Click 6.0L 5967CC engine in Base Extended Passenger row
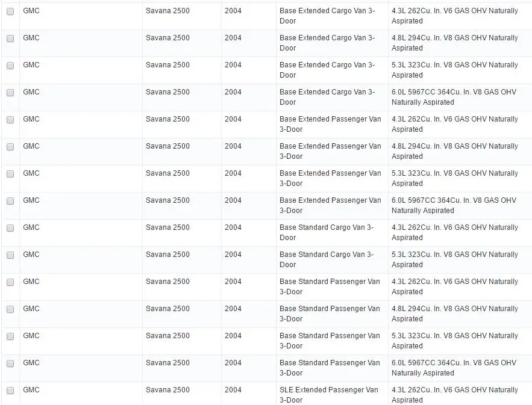 click(454, 206)
